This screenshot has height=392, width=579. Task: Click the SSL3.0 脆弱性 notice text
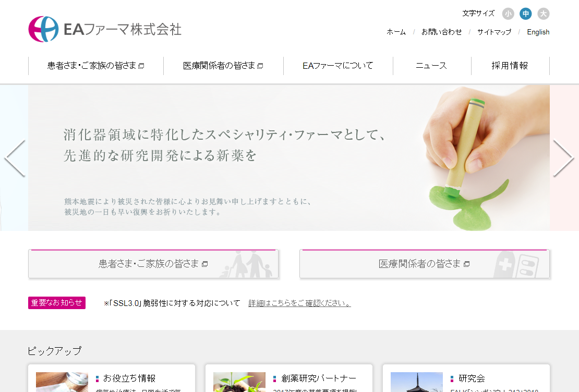172,303
